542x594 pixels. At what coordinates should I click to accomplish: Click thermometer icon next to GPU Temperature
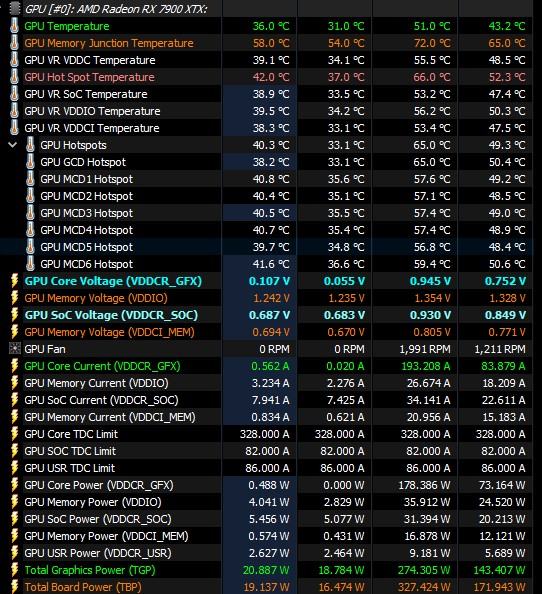pyautogui.click(x=14, y=26)
